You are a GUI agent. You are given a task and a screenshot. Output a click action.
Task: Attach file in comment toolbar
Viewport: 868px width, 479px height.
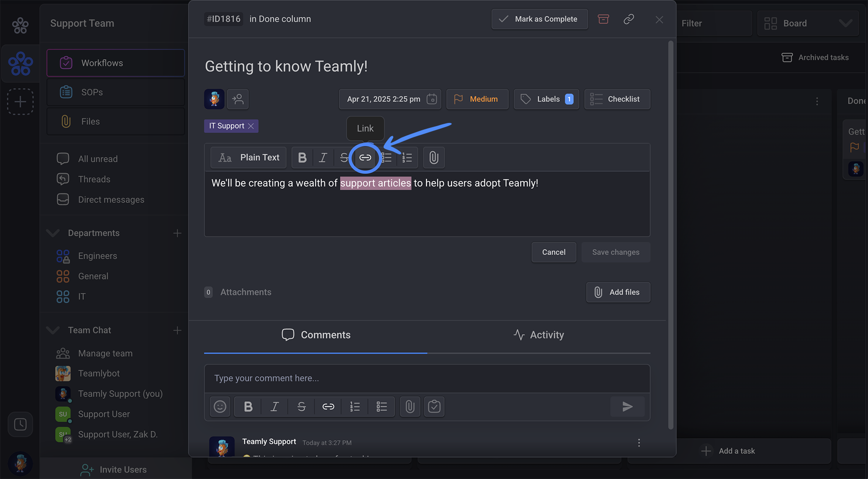(410, 407)
